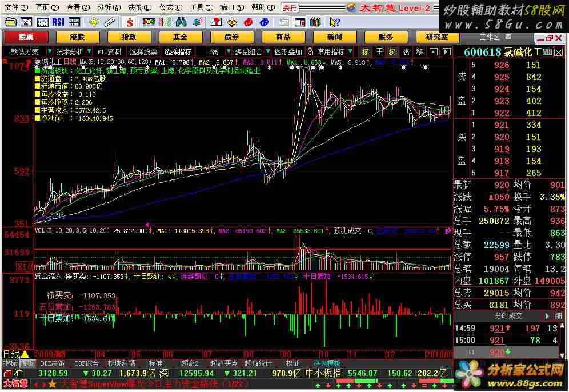Click sell price 926 in order book
The width and height of the screenshot is (569, 392).
point(502,65)
